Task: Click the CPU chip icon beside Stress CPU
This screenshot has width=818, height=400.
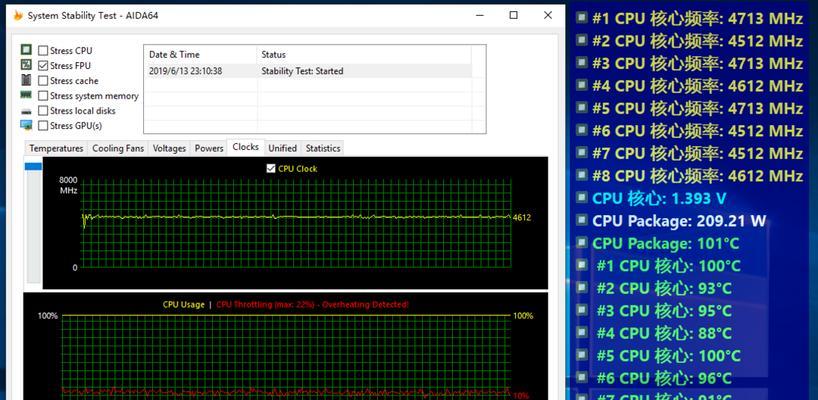Action: 26,50
